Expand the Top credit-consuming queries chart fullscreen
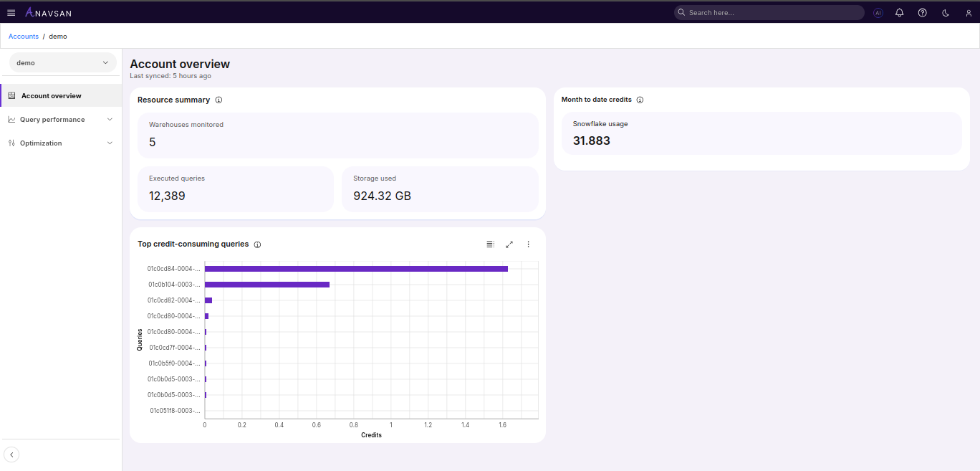 pyautogui.click(x=509, y=244)
